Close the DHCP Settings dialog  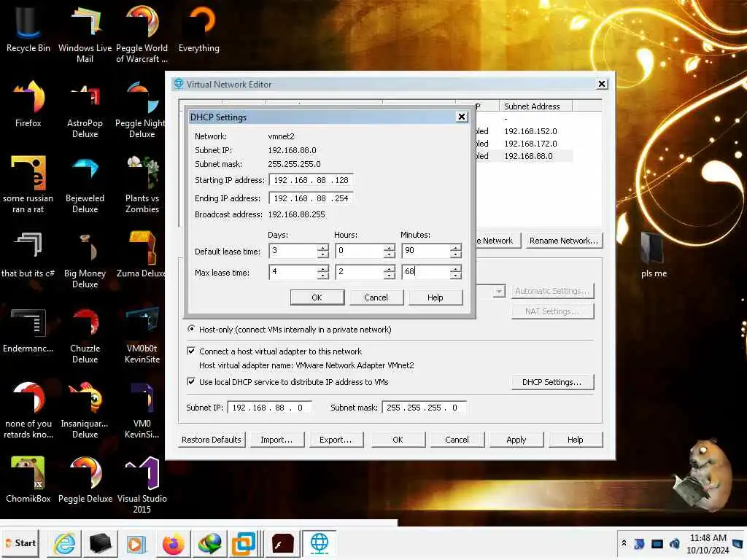(461, 117)
